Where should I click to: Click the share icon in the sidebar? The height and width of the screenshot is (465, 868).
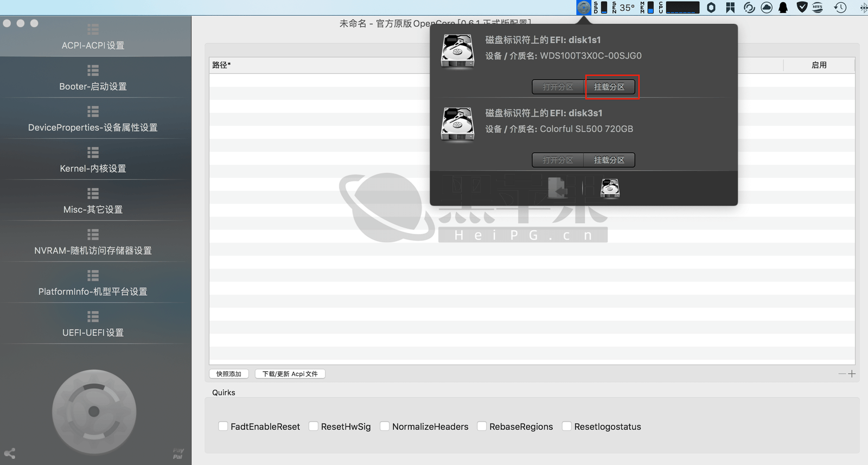click(x=9, y=453)
